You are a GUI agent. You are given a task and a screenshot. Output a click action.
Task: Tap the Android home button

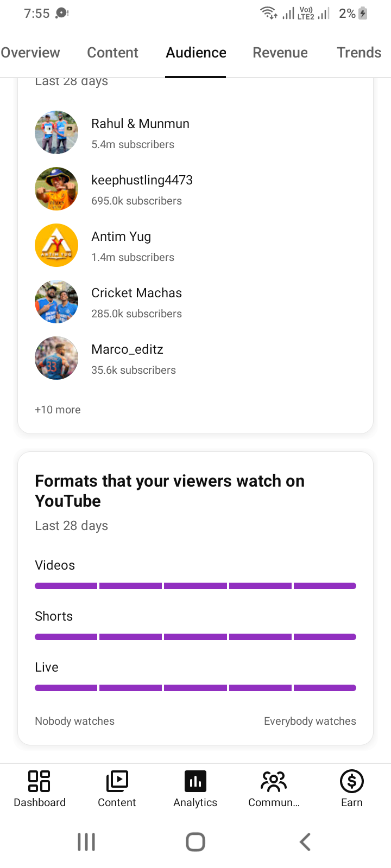pos(195,842)
